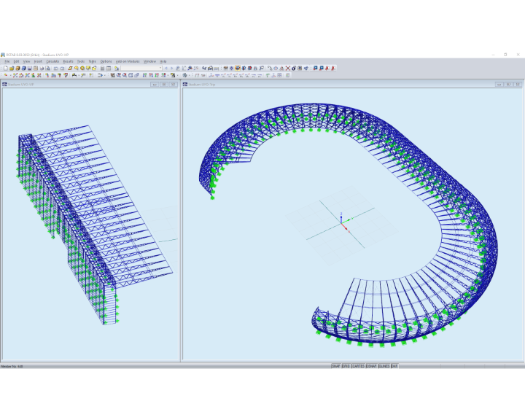Open the Insert menu
Viewport: 525px width, 420px height.
tap(38, 61)
